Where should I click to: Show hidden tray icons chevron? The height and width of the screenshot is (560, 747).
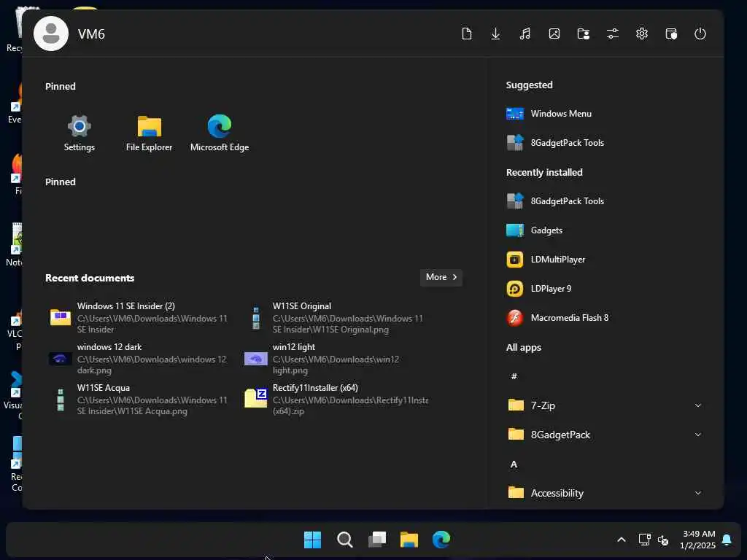tap(622, 540)
